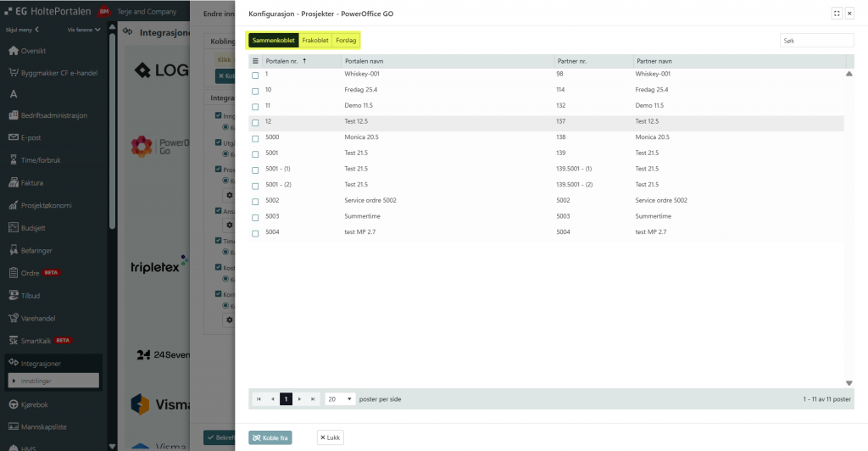The height and width of the screenshot is (451, 868).
Task: Open Faktura icon in sidebar
Action: 14,182
